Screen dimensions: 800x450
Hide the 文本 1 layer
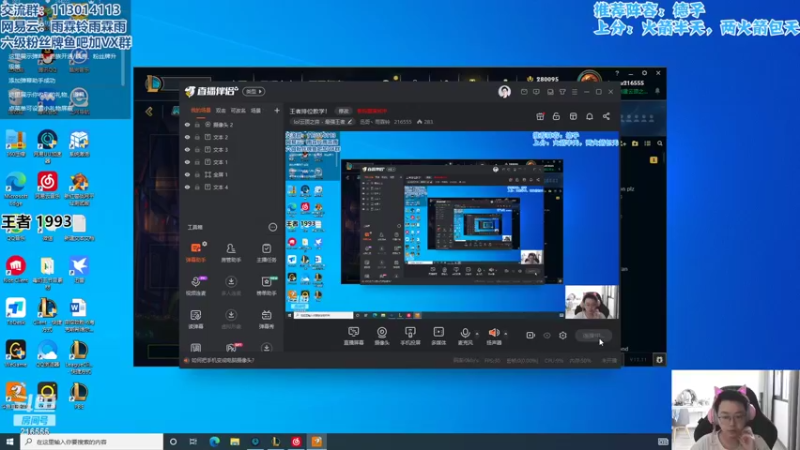(x=187, y=162)
